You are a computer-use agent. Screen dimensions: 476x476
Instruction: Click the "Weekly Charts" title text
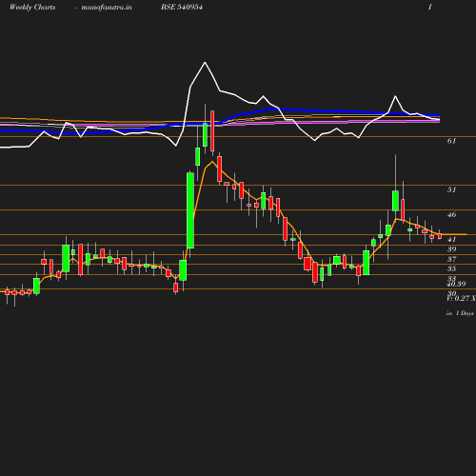[x=32, y=8]
